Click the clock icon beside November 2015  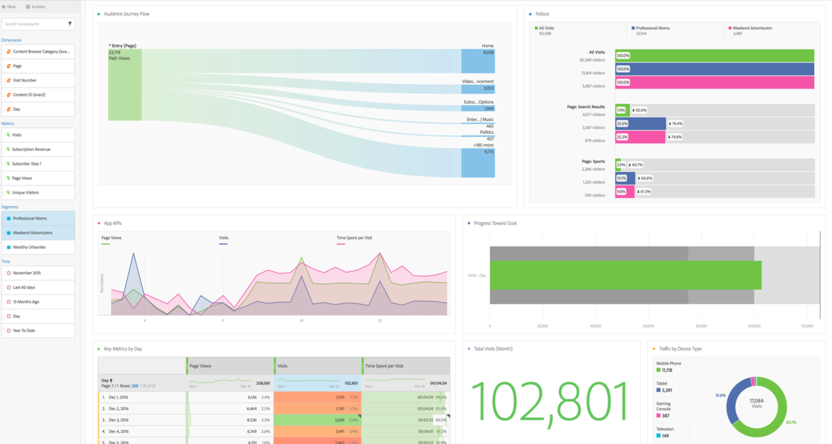pyautogui.click(x=8, y=273)
